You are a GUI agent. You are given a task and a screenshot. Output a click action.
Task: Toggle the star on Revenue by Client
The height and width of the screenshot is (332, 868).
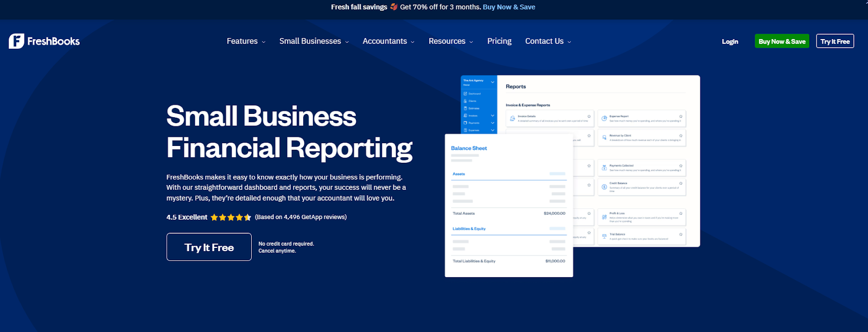681,136
